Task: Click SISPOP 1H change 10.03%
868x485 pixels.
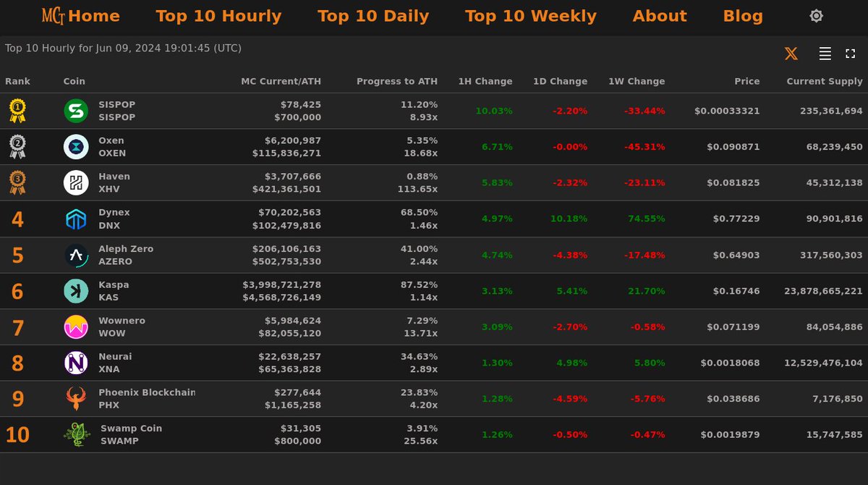Action: tap(494, 111)
